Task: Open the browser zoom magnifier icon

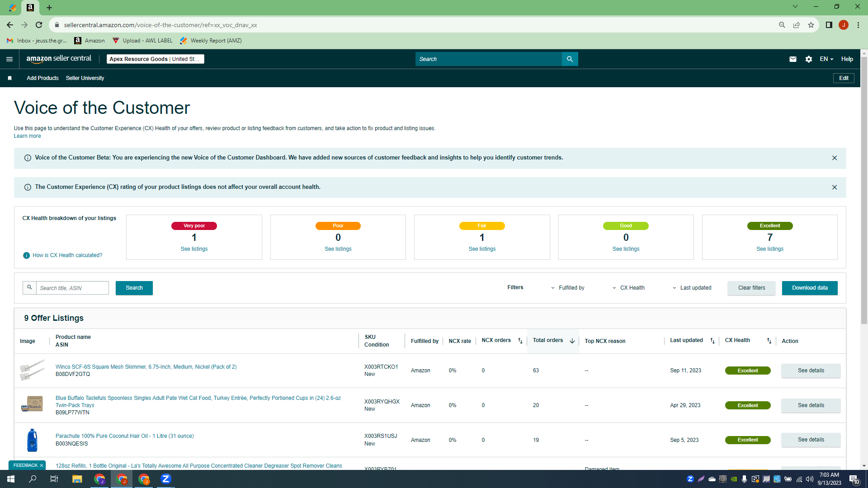Action: 782,25
